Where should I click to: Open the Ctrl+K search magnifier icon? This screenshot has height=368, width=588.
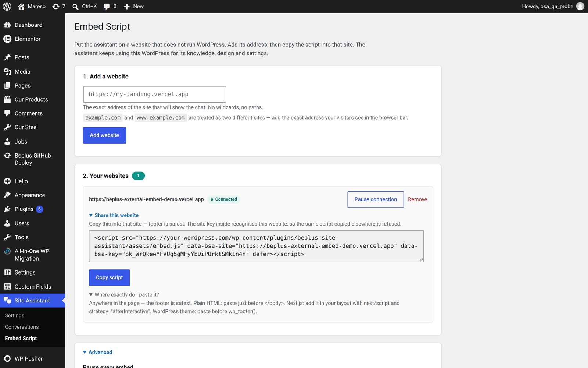(75, 7)
